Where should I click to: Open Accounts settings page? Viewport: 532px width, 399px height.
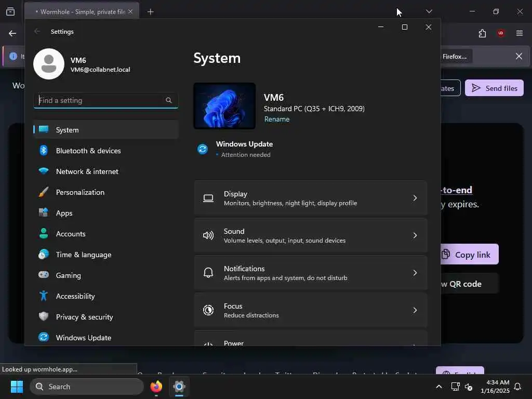(106, 234)
